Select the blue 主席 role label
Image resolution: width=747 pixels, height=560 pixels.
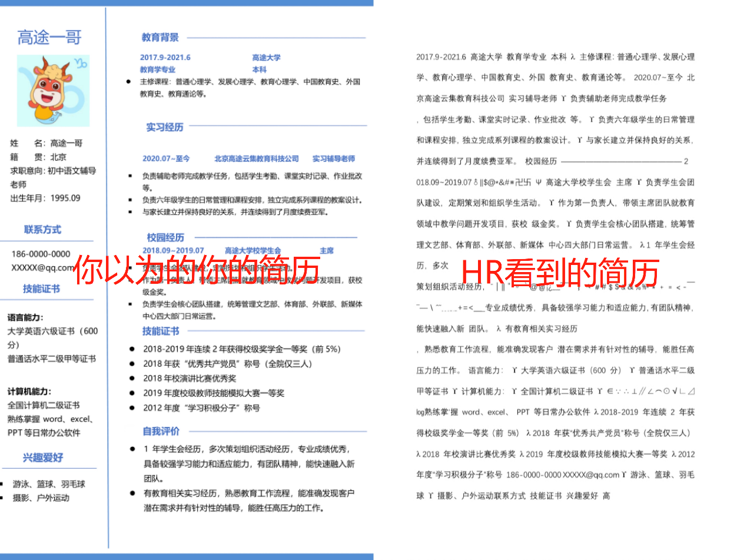(327, 251)
